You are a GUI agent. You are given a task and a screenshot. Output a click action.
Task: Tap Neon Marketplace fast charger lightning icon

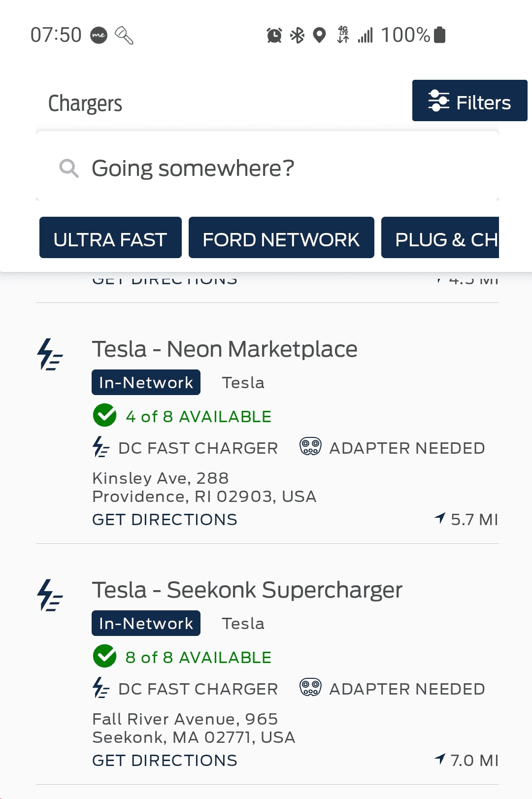[x=50, y=354]
